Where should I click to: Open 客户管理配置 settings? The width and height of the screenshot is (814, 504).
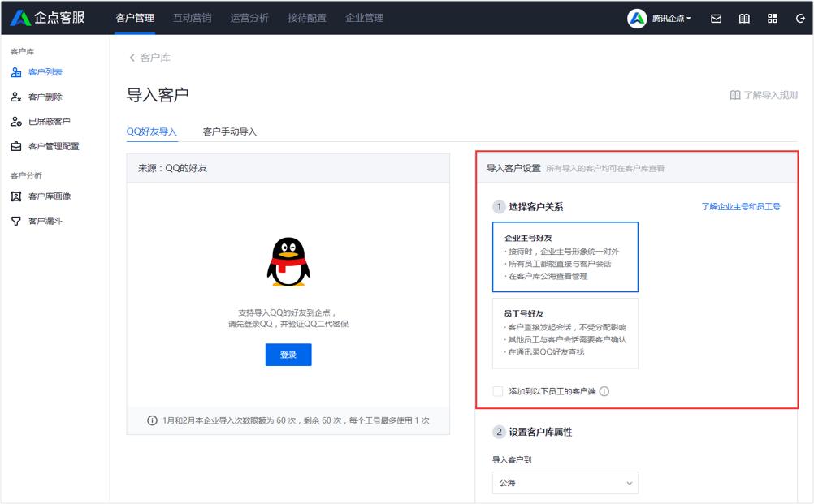[51, 146]
